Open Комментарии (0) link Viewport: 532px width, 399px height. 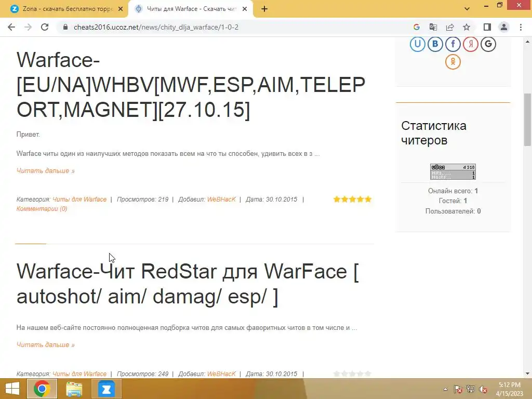[42, 209]
